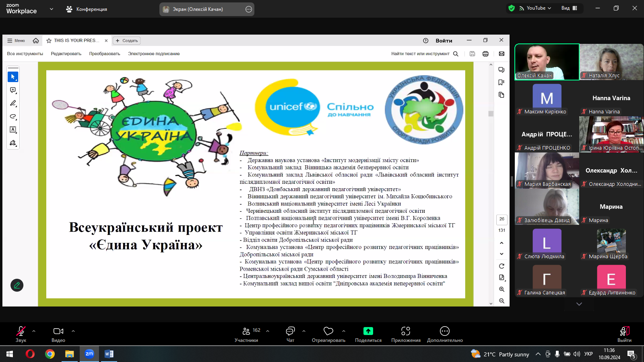
Task: Click the add comment tool icon
Action: click(x=13, y=90)
